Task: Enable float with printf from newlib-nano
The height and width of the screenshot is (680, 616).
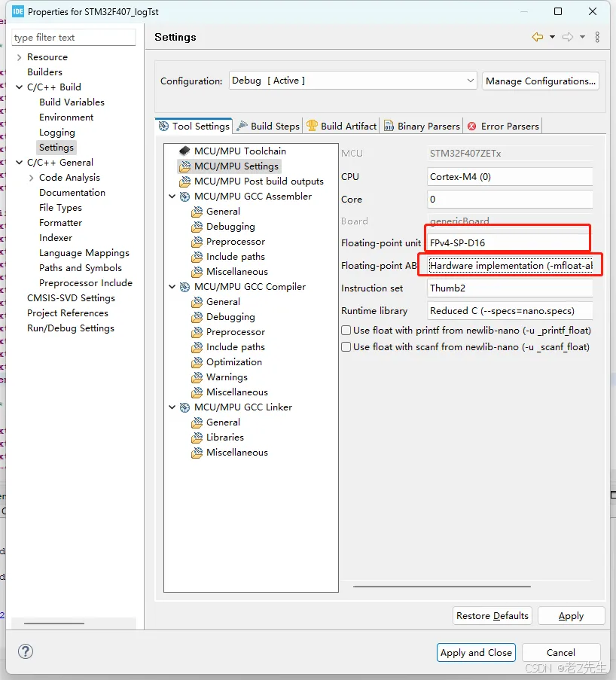Action: [x=346, y=331]
